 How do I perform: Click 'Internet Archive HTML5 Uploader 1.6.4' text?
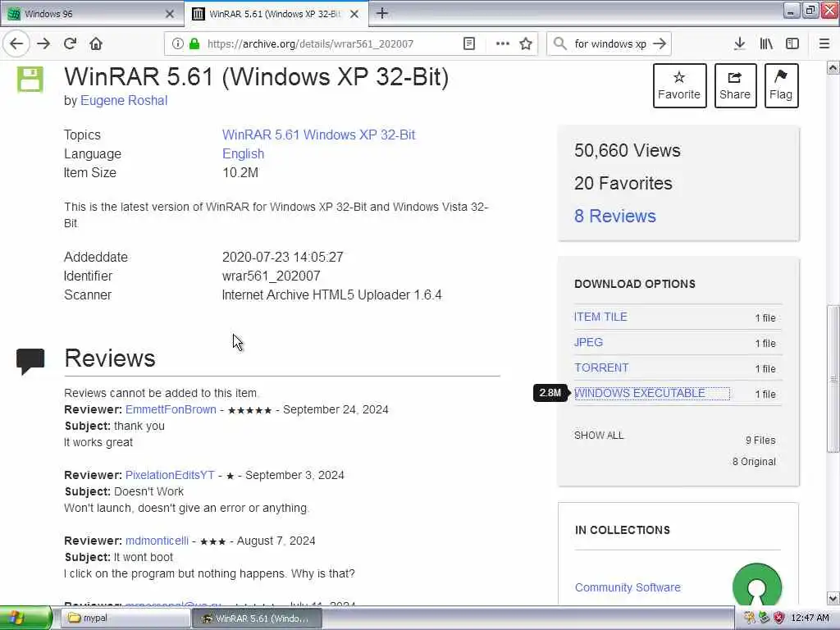click(x=331, y=294)
